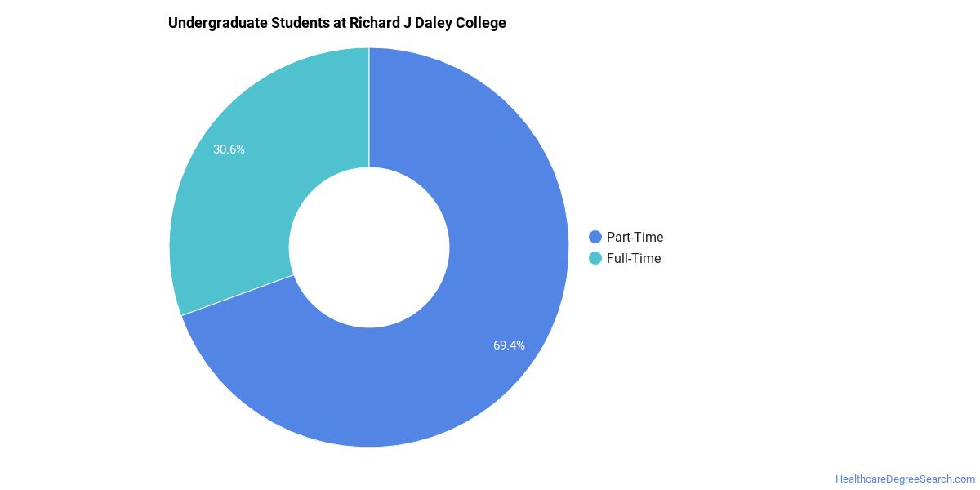Image resolution: width=980 pixels, height=490 pixels.
Task: Click the blue Part-Time legend circle
Action: pyautogui.click(x=595, y=237)
